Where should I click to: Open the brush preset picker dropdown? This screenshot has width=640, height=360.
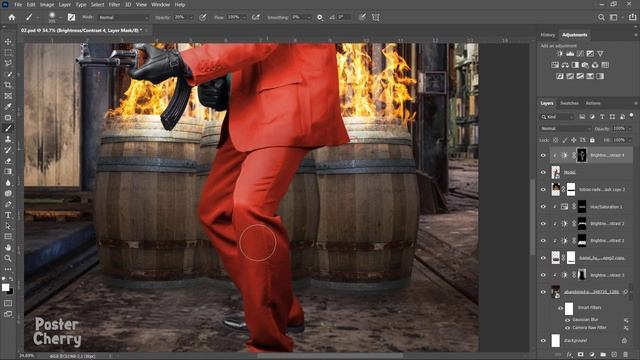point(60,18)
